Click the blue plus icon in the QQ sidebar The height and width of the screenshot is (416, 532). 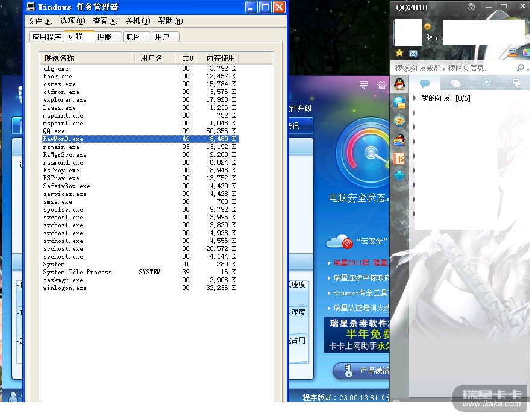pos(399,176)
